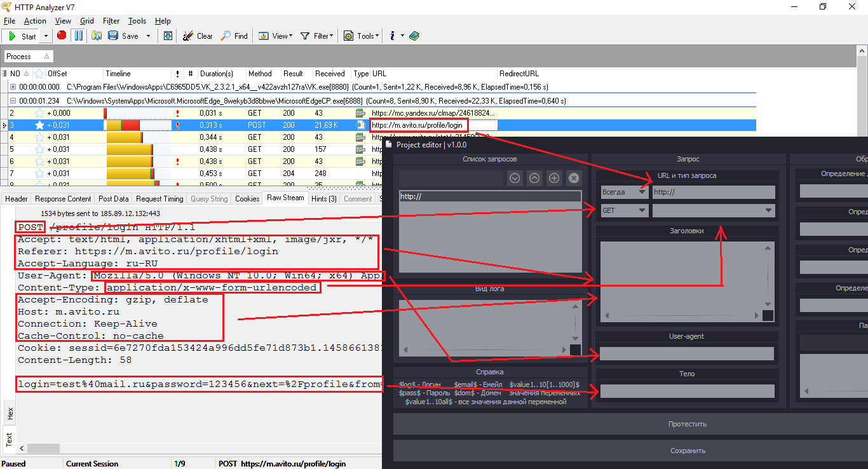Switch to the Cookies tab
The height and width of the screenshot is (469, 868).
(x=247, y=199)
